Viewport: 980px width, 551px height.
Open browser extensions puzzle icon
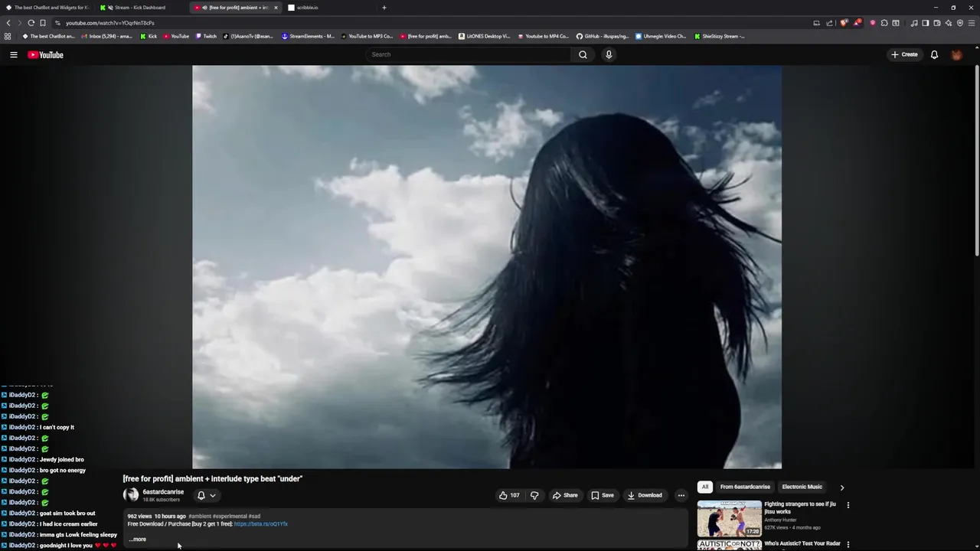click(884, 23)
